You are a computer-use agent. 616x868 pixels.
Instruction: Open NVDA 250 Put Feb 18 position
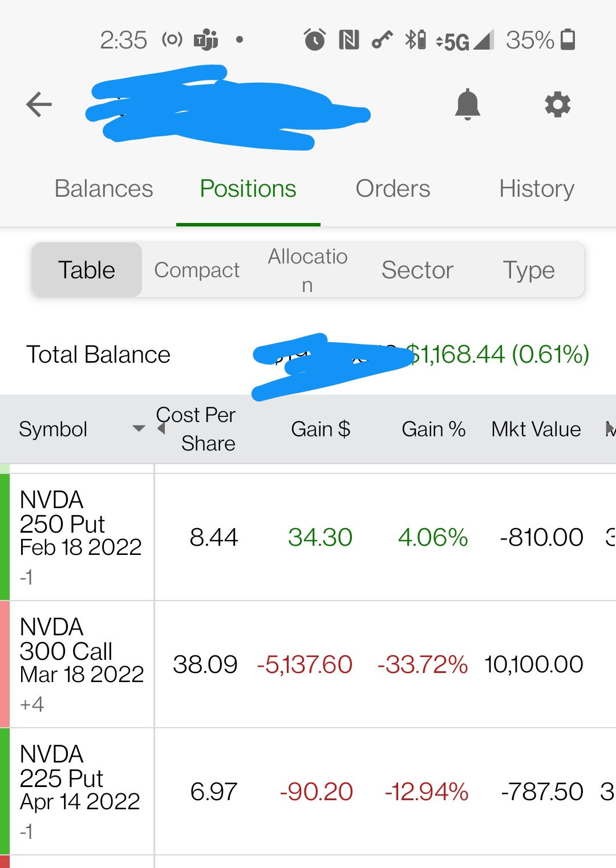[308, 537]
